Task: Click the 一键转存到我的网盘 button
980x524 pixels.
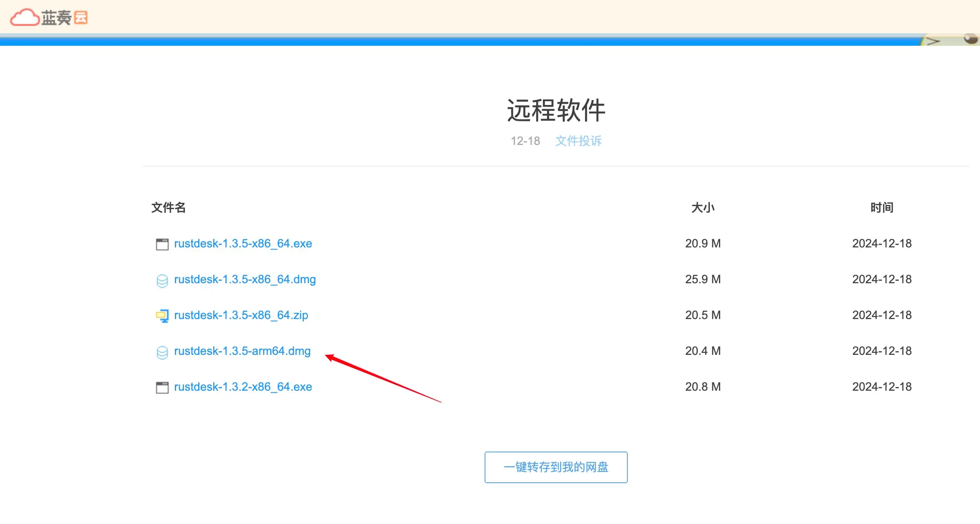Action: [556, 467]
